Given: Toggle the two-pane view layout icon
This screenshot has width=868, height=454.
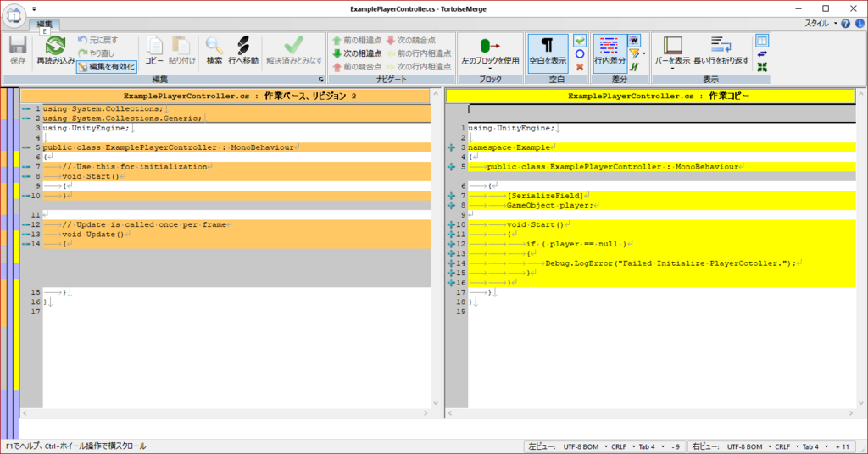Looking at the screenshot, I should pyautogui.click(x=762, y=41).
